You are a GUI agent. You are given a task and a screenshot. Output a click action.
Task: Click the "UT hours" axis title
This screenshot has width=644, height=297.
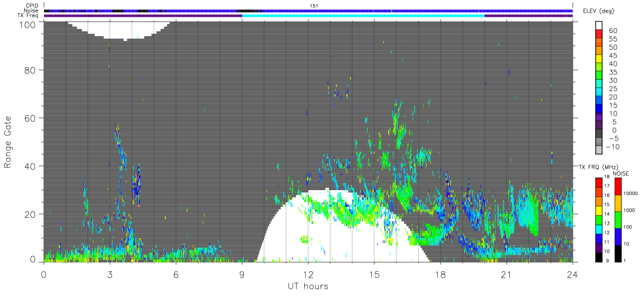(307, 286)
